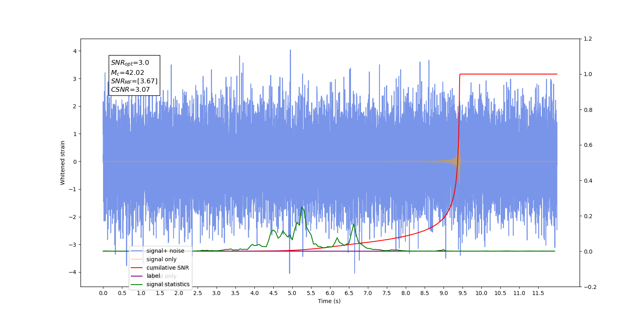Click the 0.2 tick on the right axis
Screen dimensions: 644x322
(x=588, y=216)
